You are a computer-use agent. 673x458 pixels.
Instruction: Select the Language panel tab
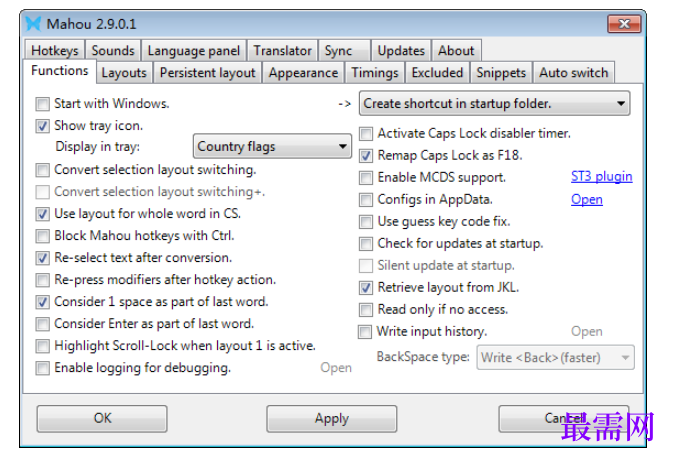pos(194,51)
